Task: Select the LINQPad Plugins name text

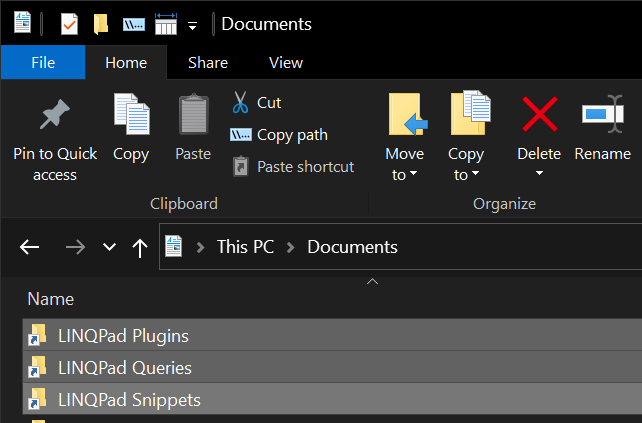Action: point(123,336)
